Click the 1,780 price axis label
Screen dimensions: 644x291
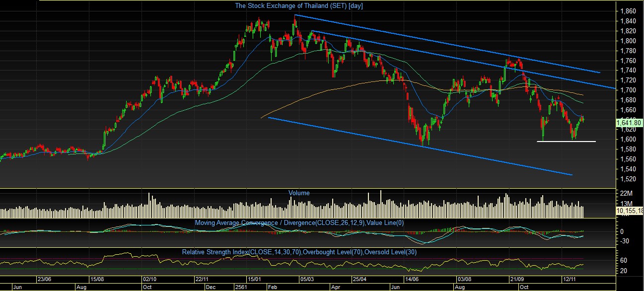pos(628,51)
